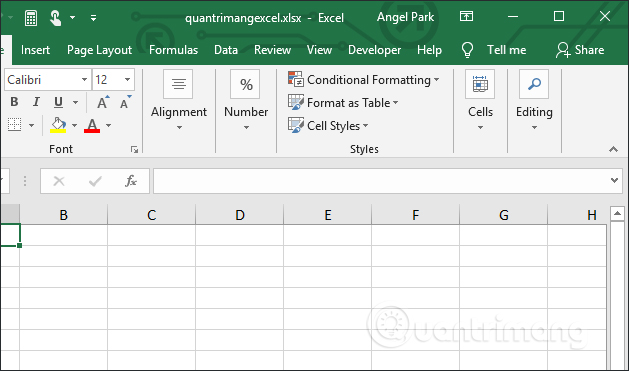
Task: Expand the Cells group arrow
Action: [480, 128]
